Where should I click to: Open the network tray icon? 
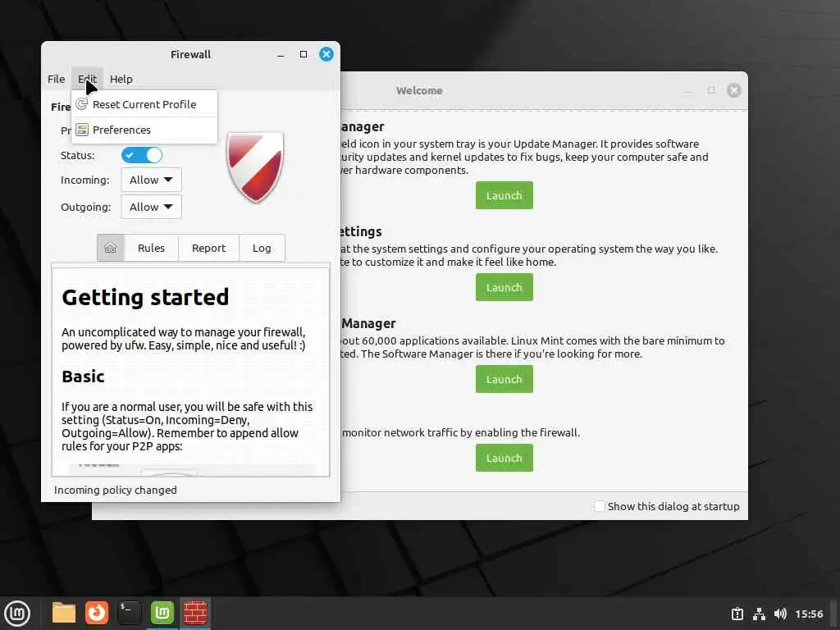759,614
